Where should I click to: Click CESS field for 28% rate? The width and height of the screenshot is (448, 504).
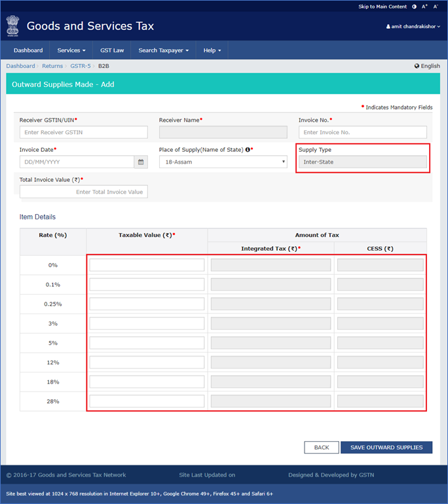pos(380,401)
